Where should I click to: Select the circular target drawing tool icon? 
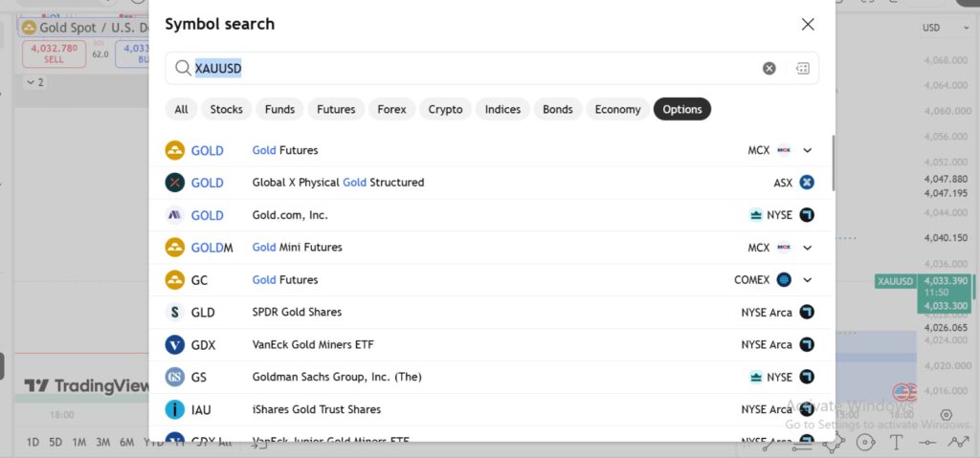tap(864, 443)
